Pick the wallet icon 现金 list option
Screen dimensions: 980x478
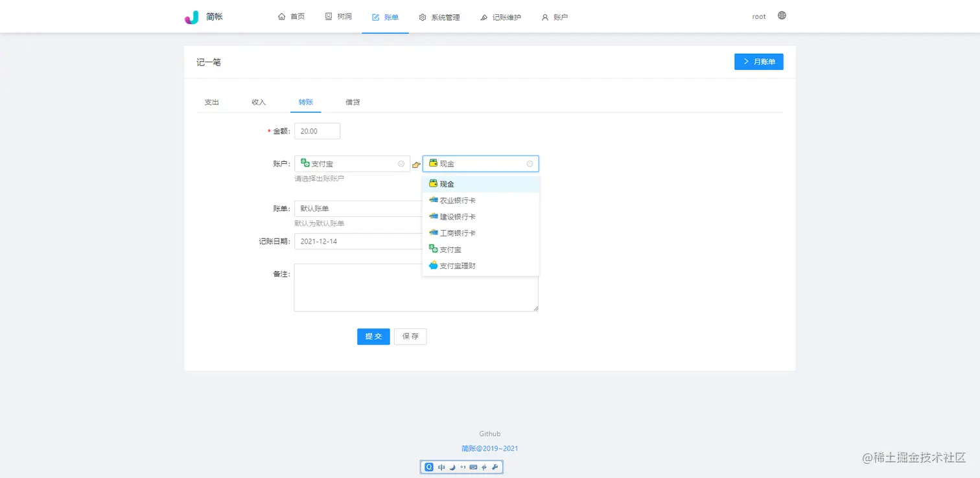[480, 184]
